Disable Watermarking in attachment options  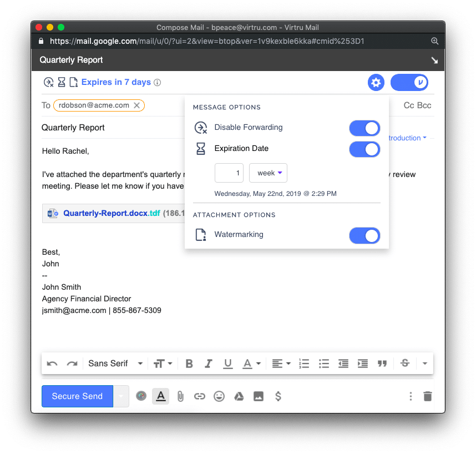tap(364, 235)
